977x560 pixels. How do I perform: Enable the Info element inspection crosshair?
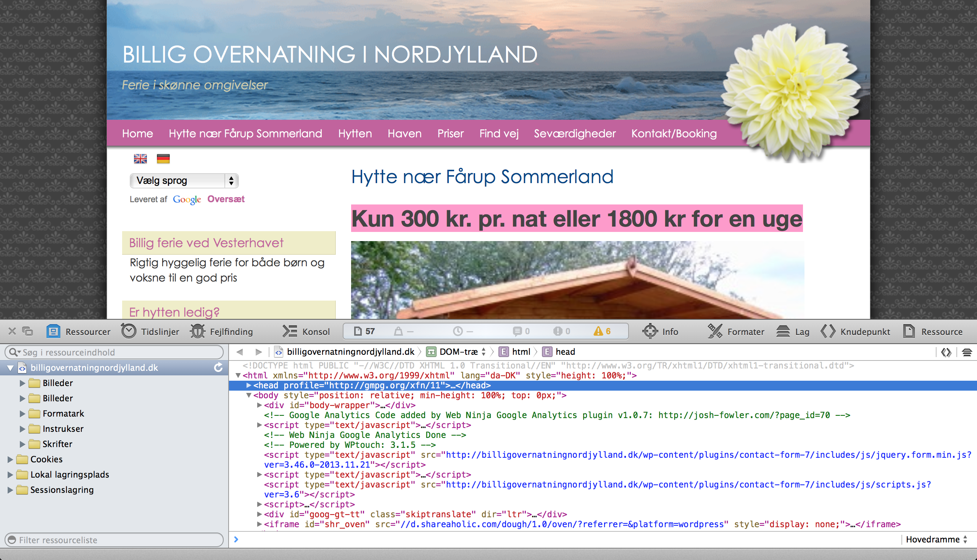tap(660, 331)
